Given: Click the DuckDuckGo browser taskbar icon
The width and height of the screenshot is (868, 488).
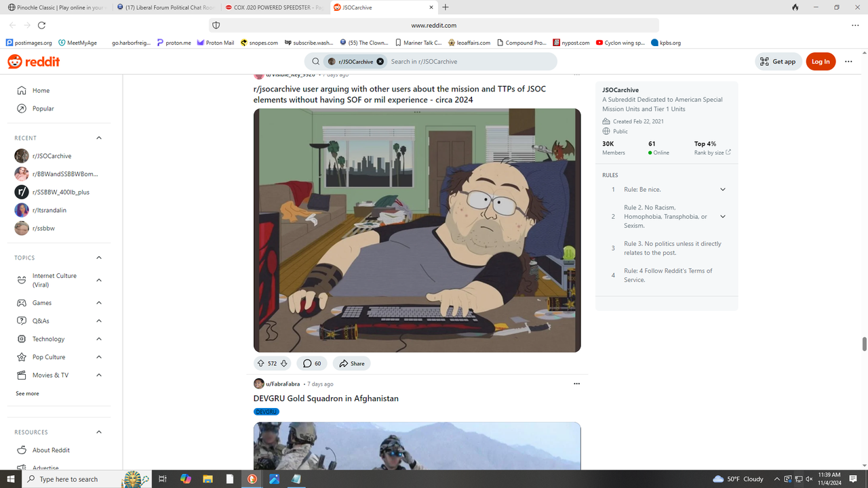Looking at the screenshot, I should coord(252,479).
